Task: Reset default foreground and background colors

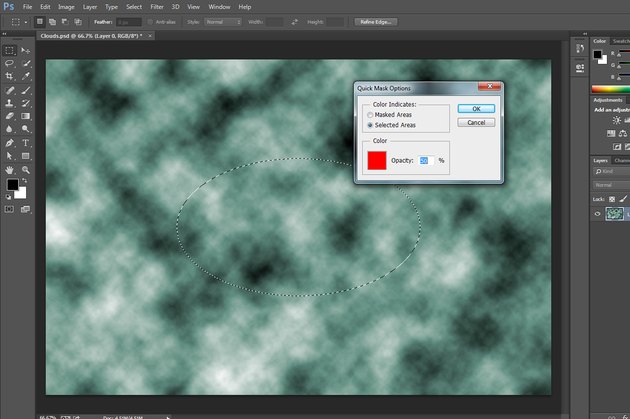Action: [8, 197]
